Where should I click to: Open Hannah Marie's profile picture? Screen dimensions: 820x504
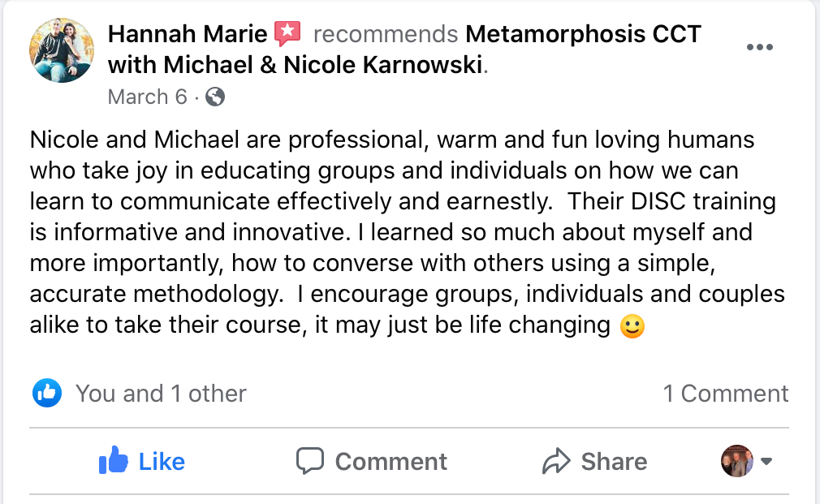click(62, 50)
